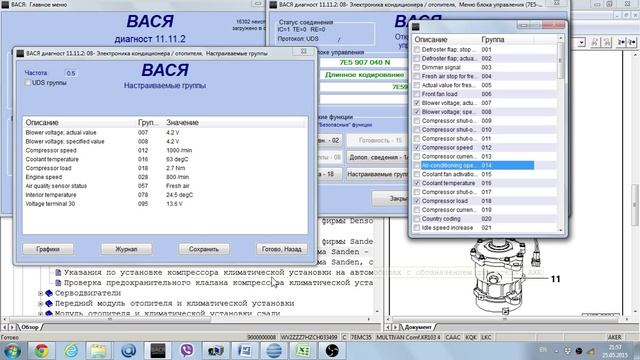Viewport: 640px width, 360px height.
Task: Click the first binoculars icon in document toolbar
Action: [x=595, y=42]
